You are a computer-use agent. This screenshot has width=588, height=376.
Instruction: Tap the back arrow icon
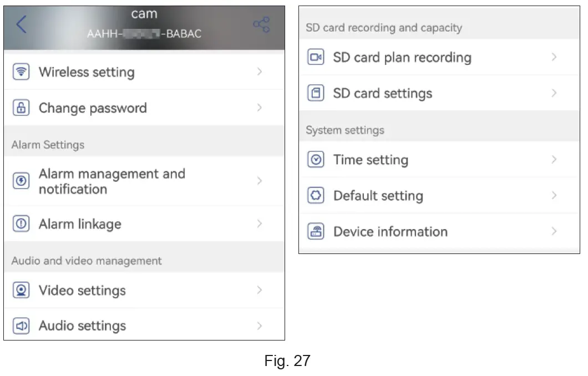[x=21, y=24]
